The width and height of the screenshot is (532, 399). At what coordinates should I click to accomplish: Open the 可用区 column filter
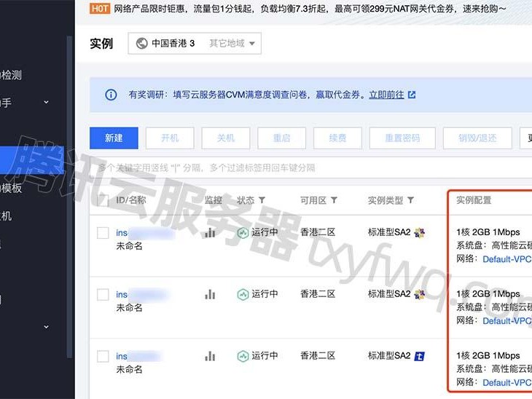[x=335, y=200]
